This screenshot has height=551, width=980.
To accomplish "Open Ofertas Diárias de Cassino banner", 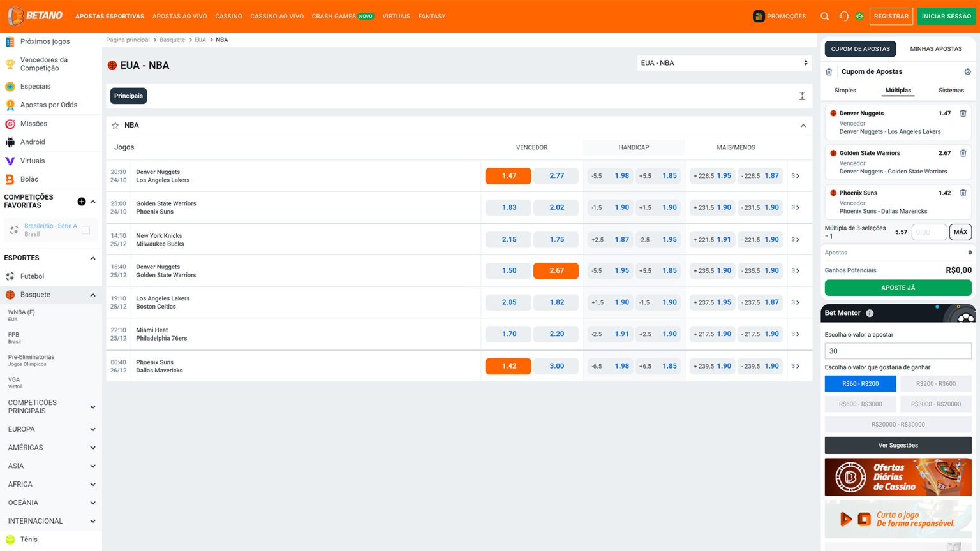I will 898,477.
